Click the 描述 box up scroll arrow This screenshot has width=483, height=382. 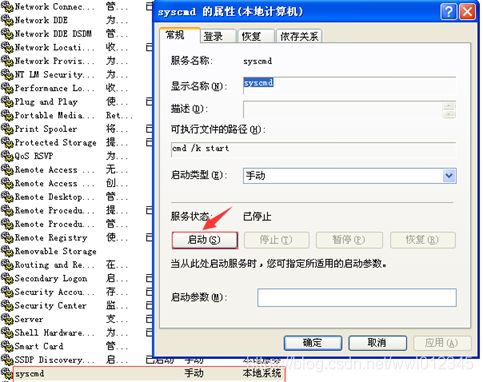449,106
